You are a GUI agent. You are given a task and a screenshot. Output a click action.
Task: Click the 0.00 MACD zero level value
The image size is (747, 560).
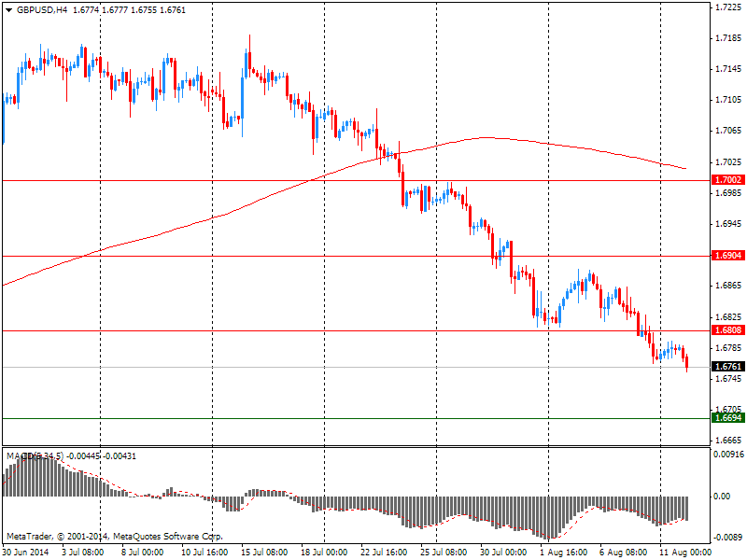721,497
